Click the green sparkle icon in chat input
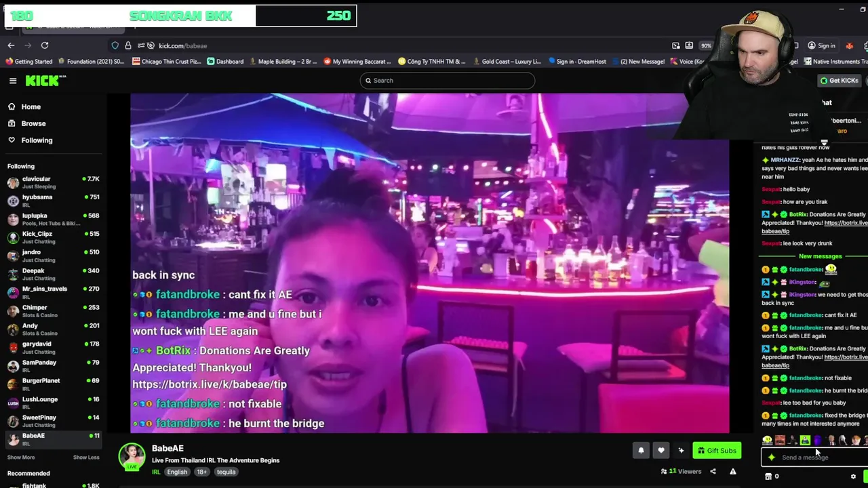The width and height of the screenshot is (868, 488). click(x=772, y=457)
